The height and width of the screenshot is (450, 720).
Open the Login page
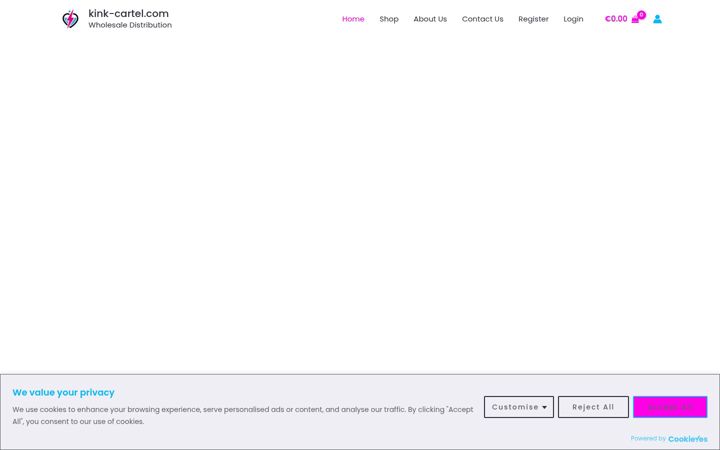point(573,19)
